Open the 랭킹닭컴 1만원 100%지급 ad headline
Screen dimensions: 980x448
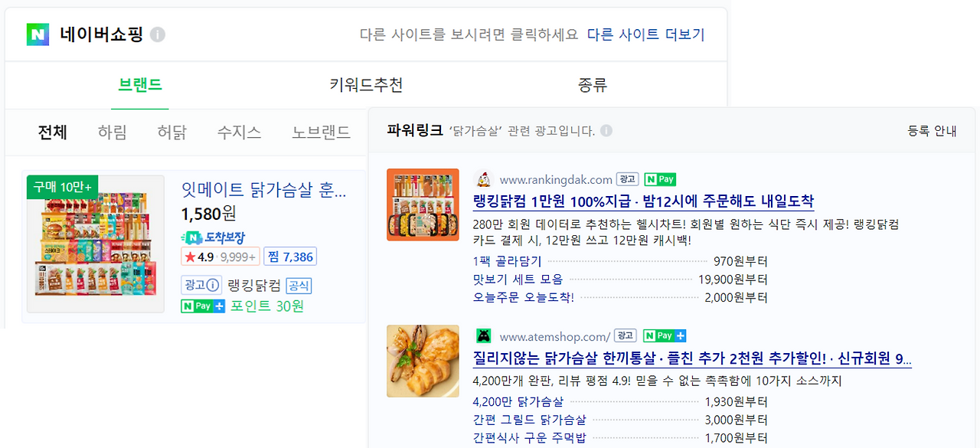pyautogui.click(x=644, y=201)
